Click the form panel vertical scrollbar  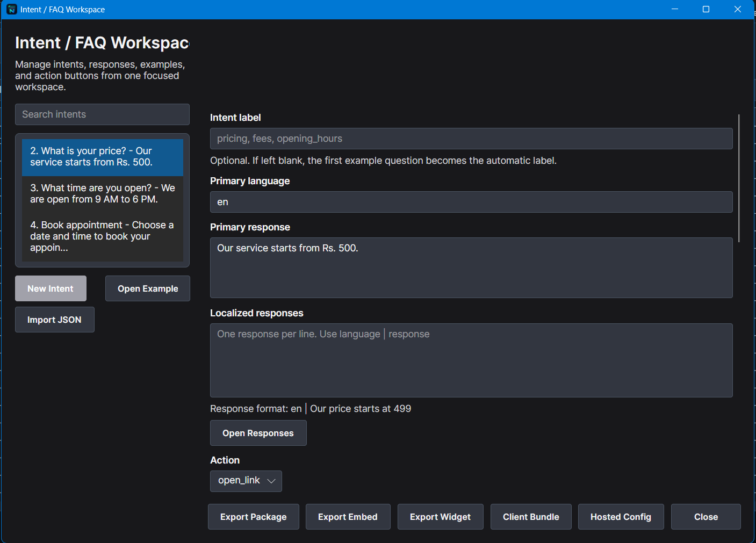(x=739, y=178)
